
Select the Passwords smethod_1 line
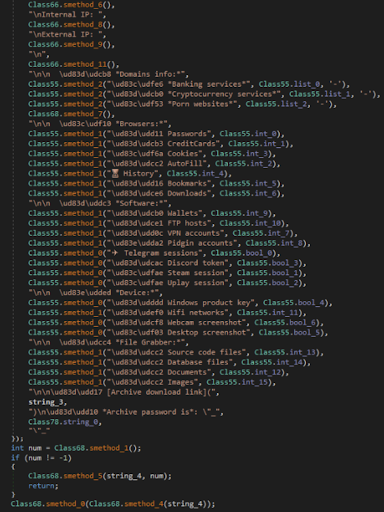coord(156,134)
